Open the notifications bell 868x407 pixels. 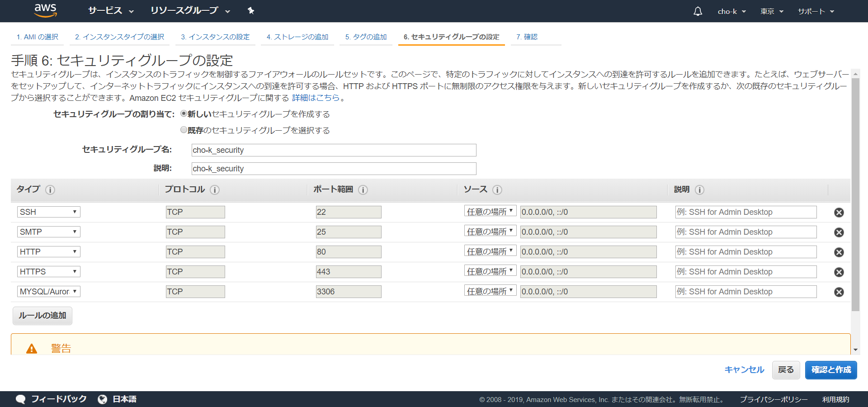pos(698,11)
